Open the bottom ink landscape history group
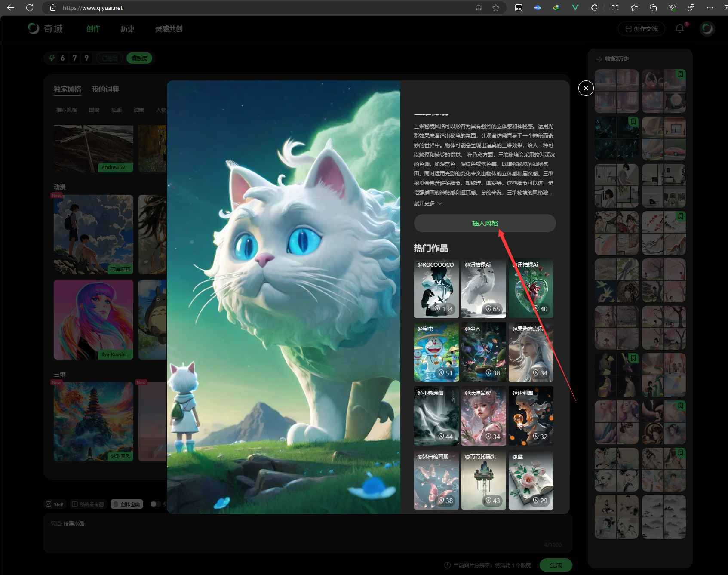 (x=663, y=517)
